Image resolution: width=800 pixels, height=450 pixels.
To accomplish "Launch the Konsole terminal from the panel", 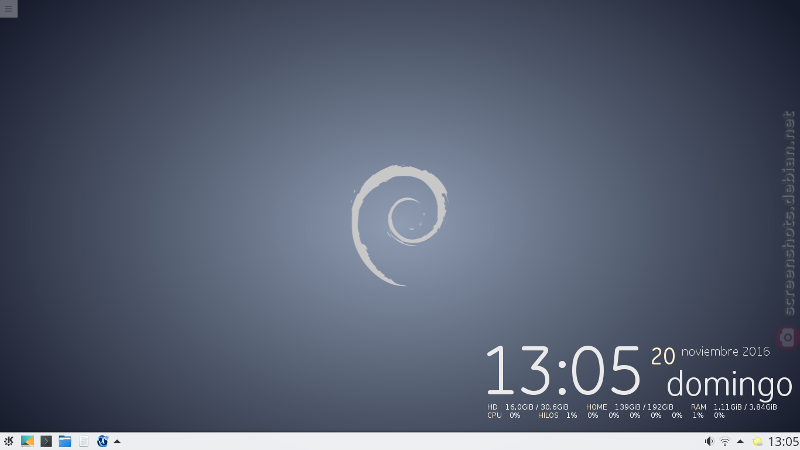I will pos(46,441).
